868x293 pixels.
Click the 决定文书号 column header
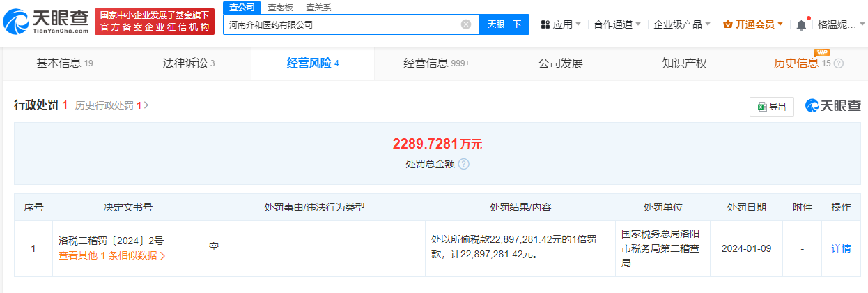point(128,207)
